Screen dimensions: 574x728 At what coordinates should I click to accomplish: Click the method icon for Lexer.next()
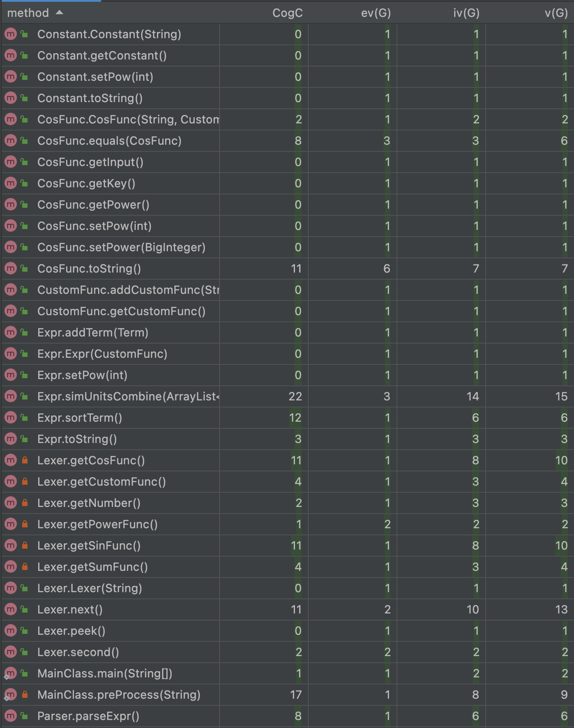[11, 609]
